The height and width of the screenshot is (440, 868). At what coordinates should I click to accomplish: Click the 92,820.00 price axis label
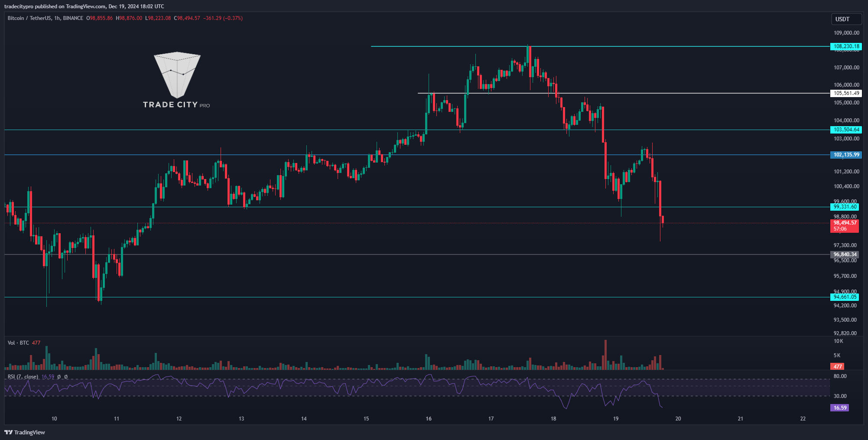[845, 333]
